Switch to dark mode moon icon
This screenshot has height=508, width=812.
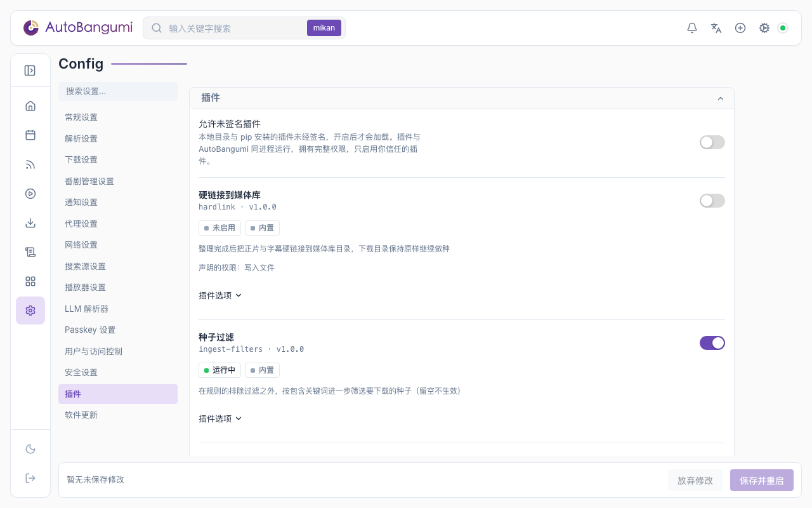(30, 449)
